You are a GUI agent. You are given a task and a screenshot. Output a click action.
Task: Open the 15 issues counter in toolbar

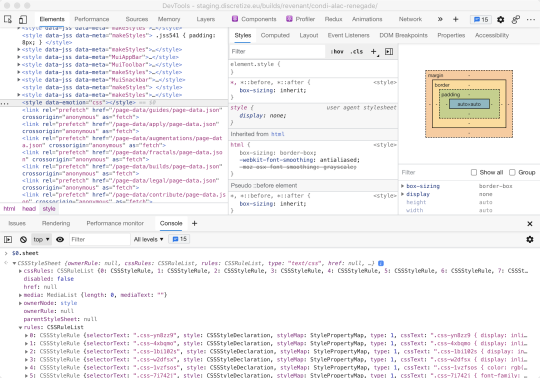(x=481, y=20)
